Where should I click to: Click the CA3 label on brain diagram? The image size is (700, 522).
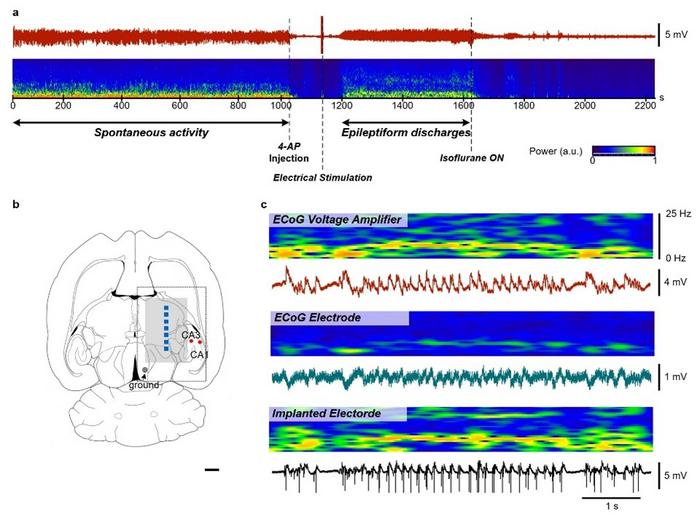tap(189, 333)
